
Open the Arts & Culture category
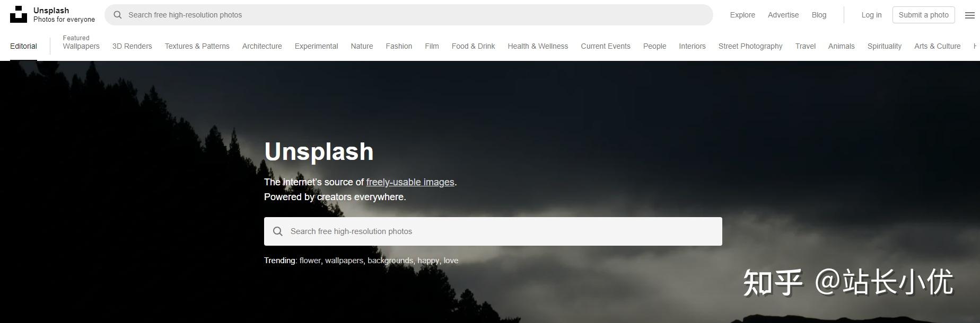coord(937,46)
